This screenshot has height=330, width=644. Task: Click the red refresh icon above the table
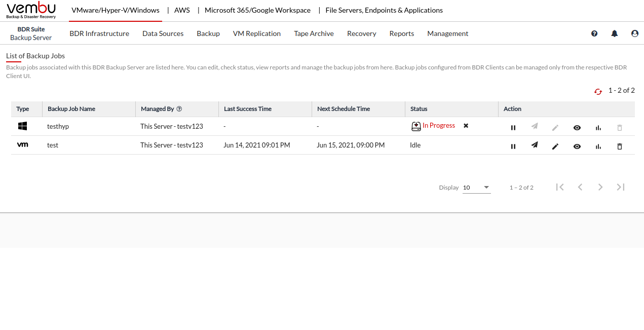[598, 91]
